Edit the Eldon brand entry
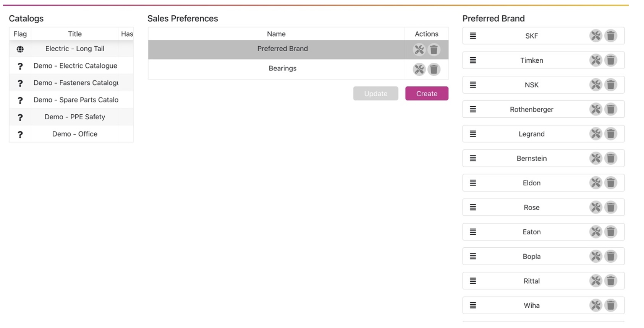The image size is (644, 328). click(x=595, y=183)
